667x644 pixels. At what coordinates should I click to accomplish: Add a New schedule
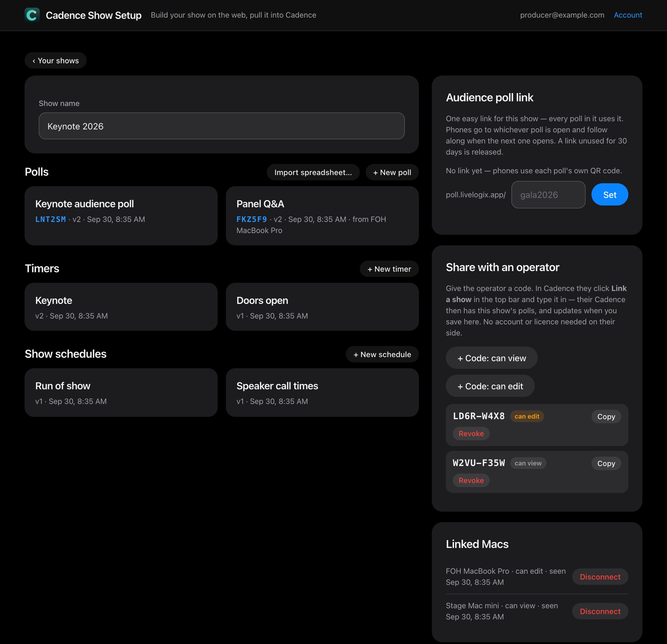(x=382, y=354)
